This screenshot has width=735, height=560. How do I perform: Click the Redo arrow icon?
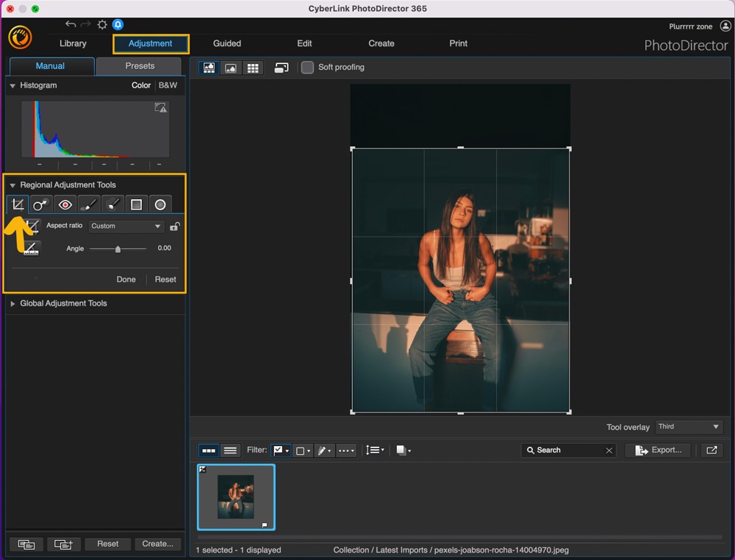(86, 24)
